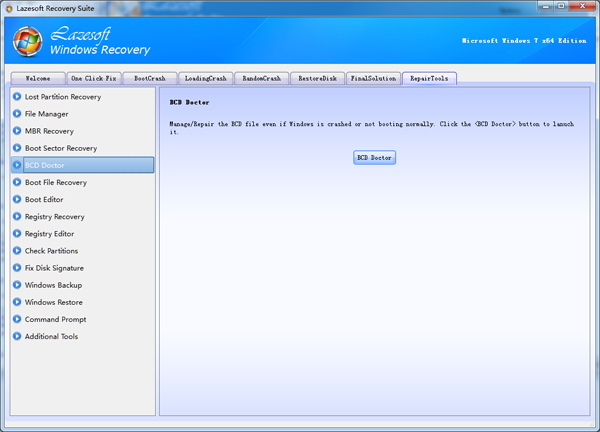The image size is (600, 432).
Task: Open Windows Backup tool
Action: [54, 285]
